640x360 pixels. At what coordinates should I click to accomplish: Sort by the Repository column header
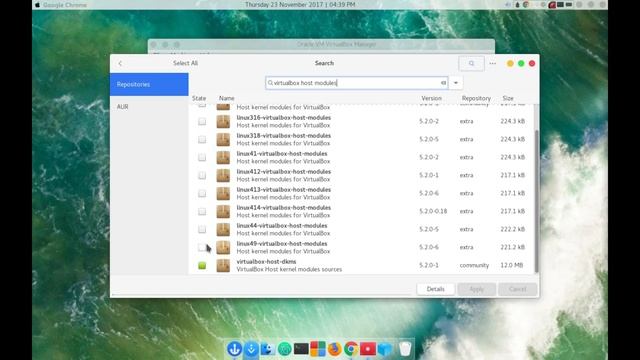pos(476,98)
